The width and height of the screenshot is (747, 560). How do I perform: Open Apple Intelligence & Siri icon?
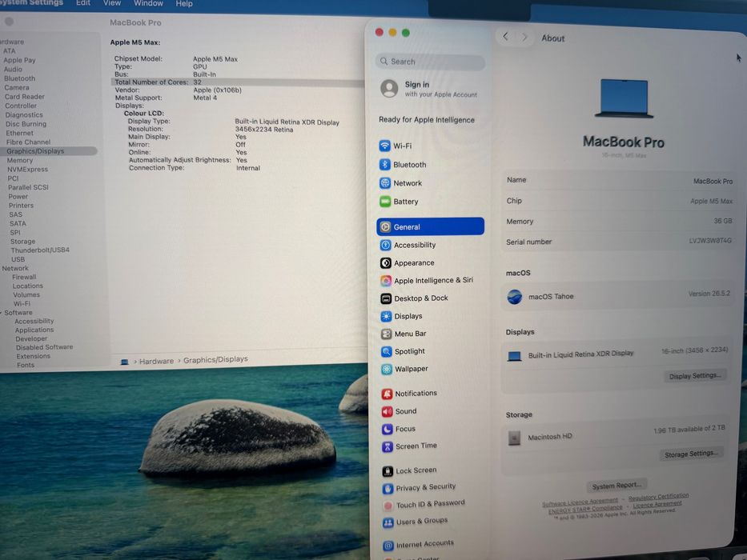pyautogui.click(x=386, y=281)
